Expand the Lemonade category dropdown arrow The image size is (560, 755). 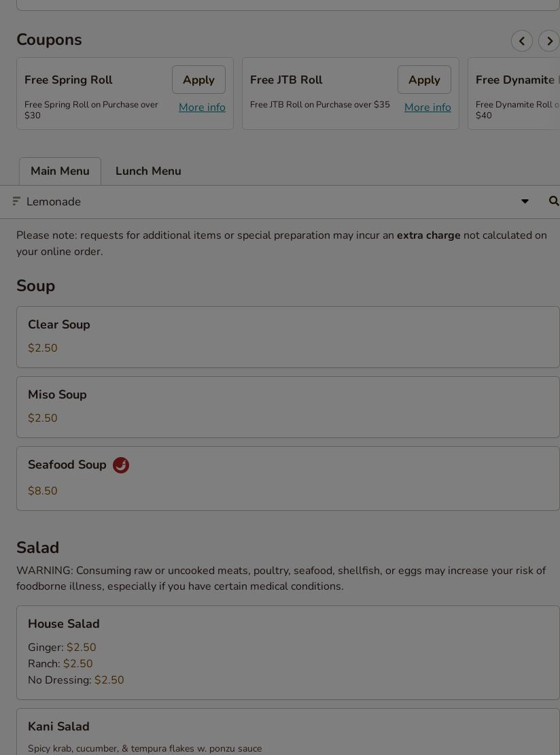click(x=525, y=201)
